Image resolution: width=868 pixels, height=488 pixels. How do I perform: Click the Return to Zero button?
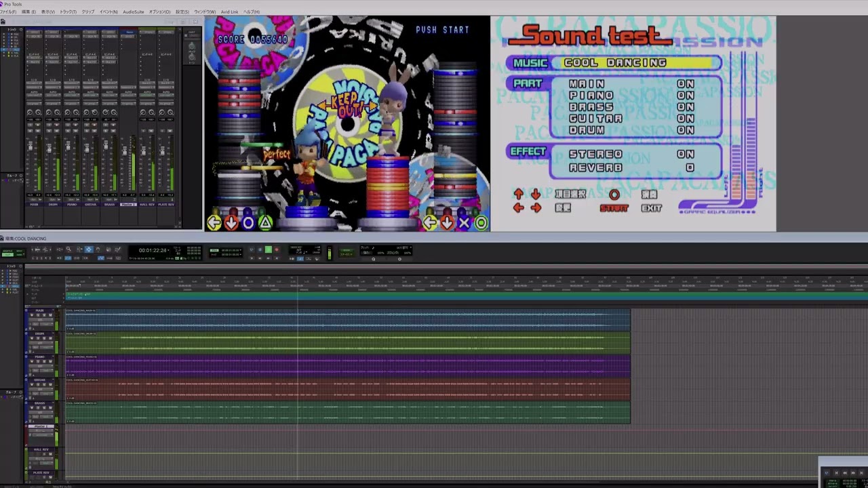pos(252,258)
